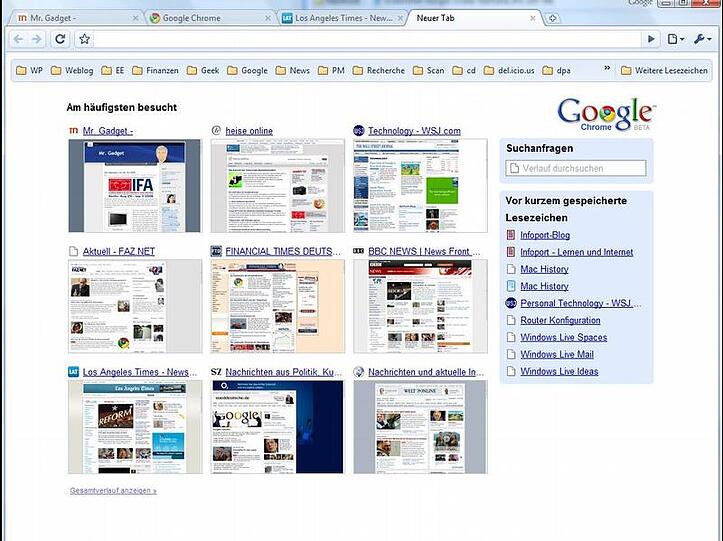The height and width of the screenshot is (541, 723).
Task: Open the WP bookmarks folder
Action: 29,71
